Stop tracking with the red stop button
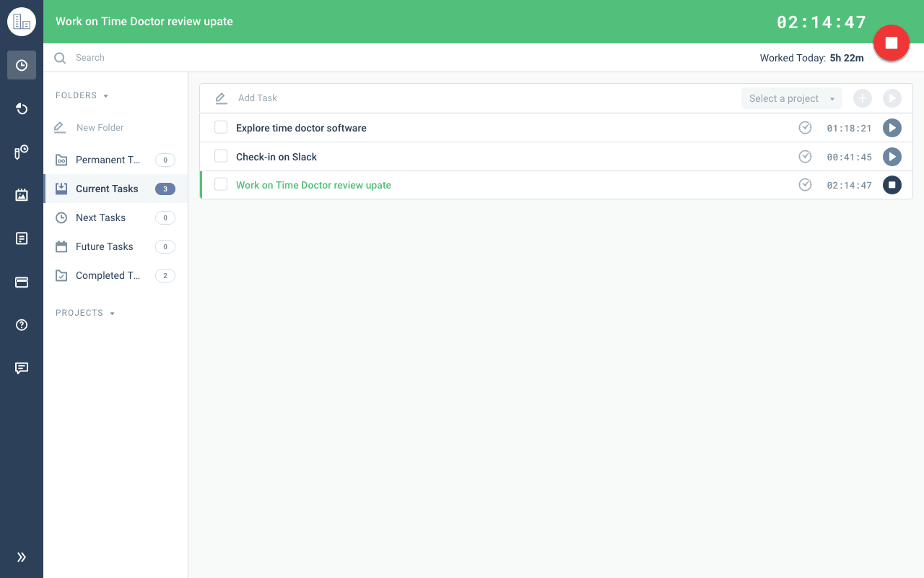This screenshot has height=578, width=924. (892, 43)
